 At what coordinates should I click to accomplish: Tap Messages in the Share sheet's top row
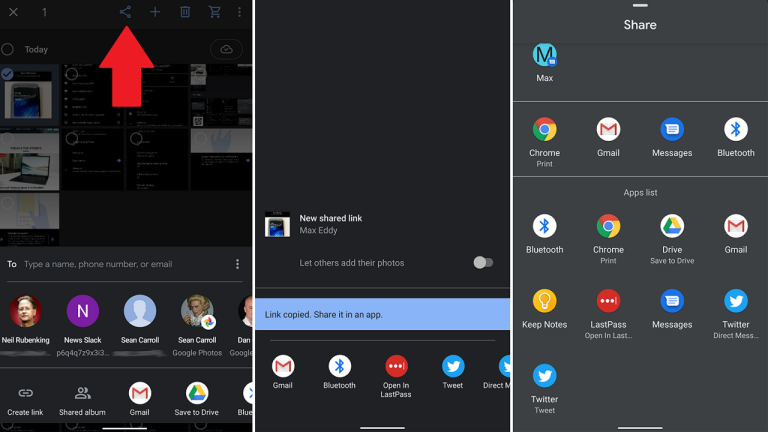pyautogui.click(x=672, y=137)
